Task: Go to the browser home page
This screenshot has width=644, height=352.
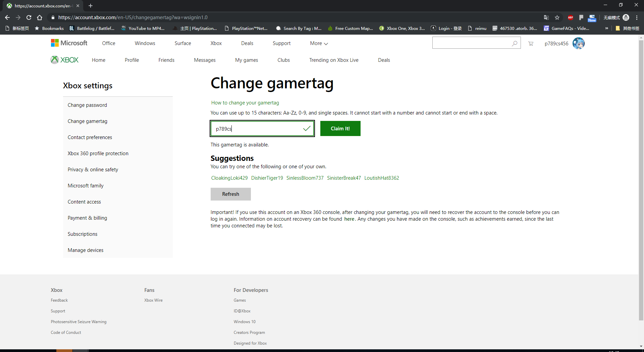Action: coord(40,17)
